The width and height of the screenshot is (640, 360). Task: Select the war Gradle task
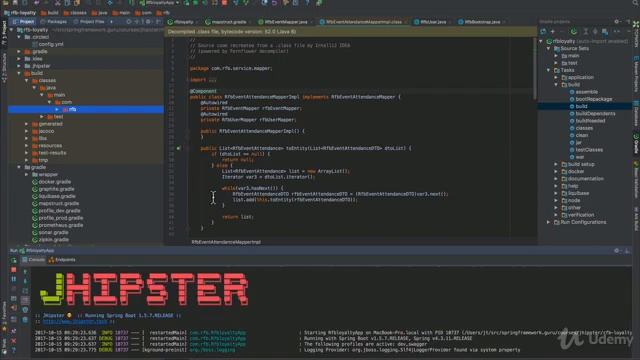[577, 157]
